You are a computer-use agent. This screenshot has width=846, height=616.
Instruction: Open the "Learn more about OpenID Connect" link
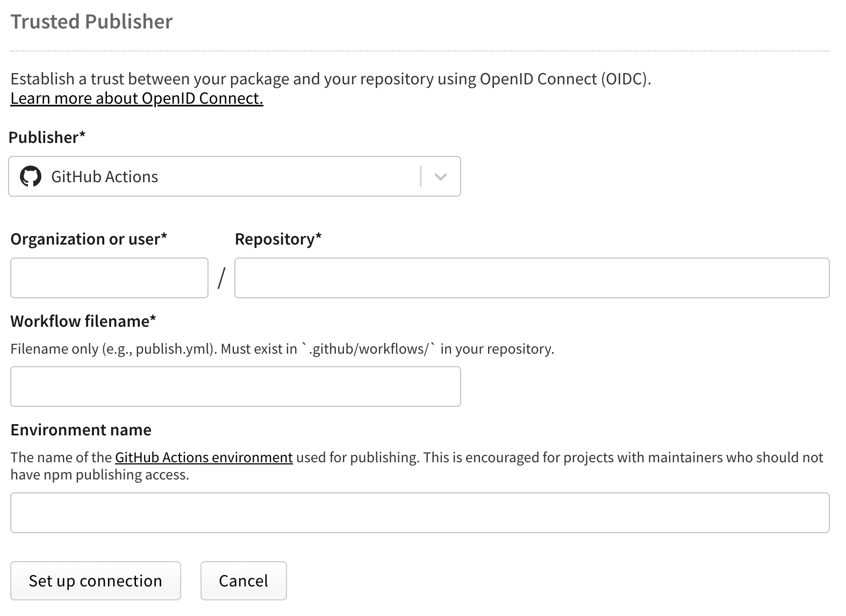pos(136,98)
